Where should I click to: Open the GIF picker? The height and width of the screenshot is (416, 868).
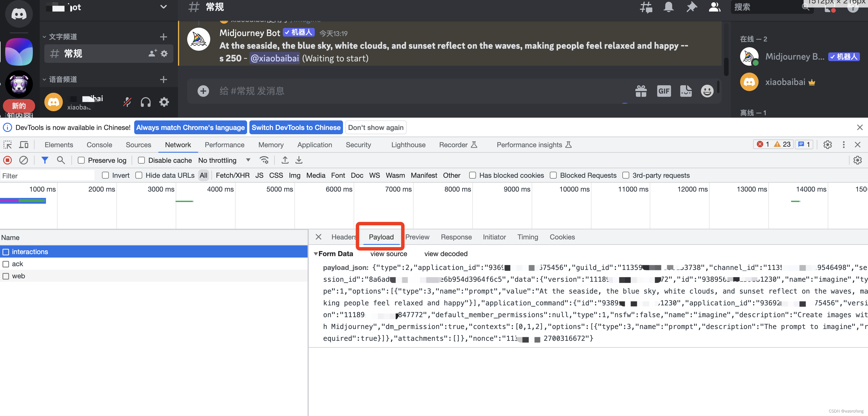pos(664,91)
